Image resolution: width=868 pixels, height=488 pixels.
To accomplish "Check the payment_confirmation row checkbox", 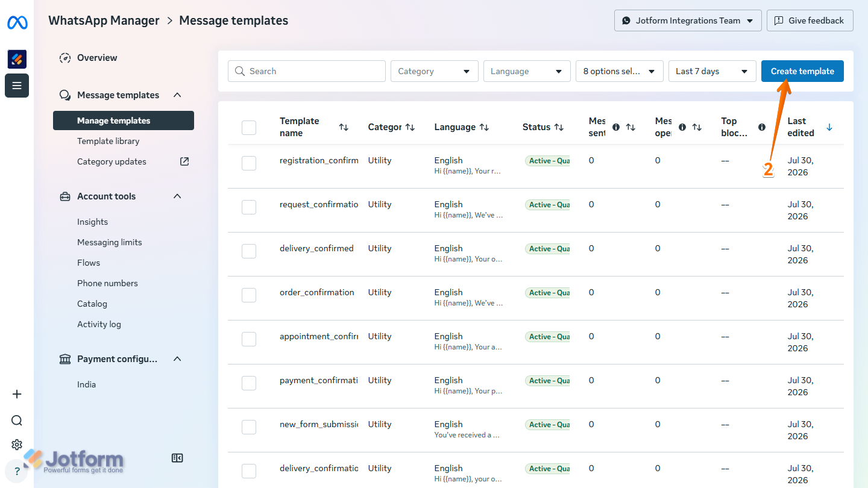I will pyautogui.click(x=249, y=383).
